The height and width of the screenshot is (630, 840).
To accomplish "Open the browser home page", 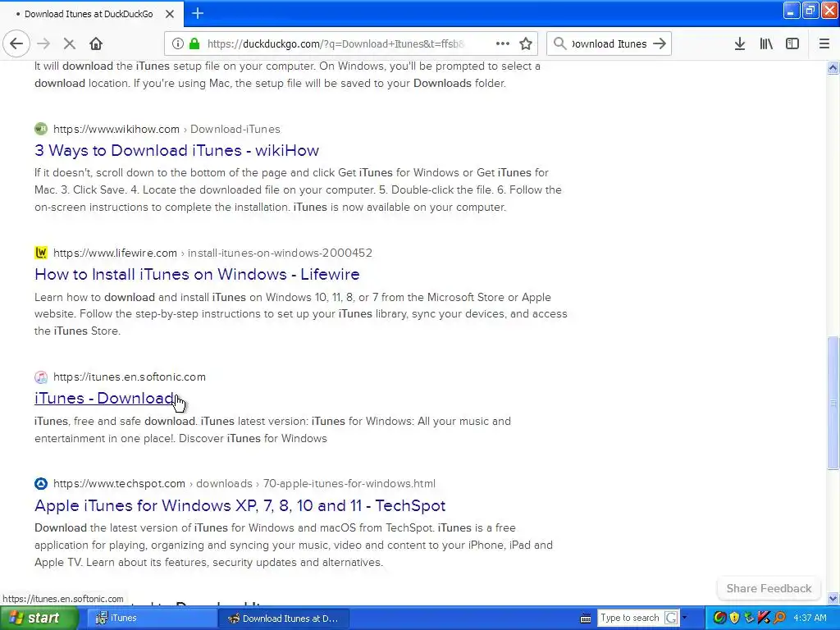I will click(96, 44).
